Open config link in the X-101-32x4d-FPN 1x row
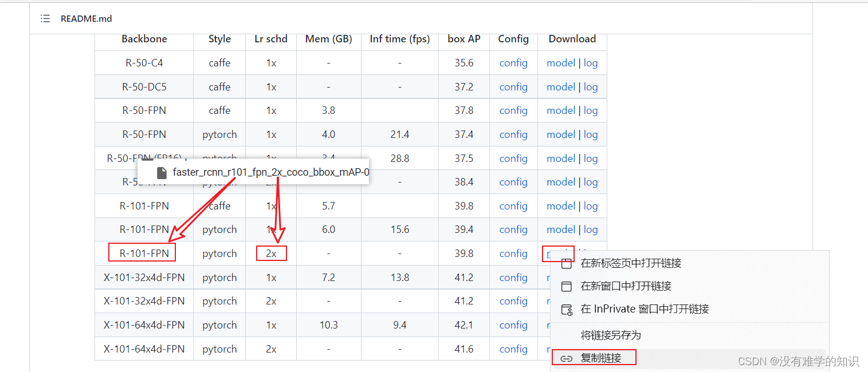Screen dimensions: 868x372 tap(513, 278)
